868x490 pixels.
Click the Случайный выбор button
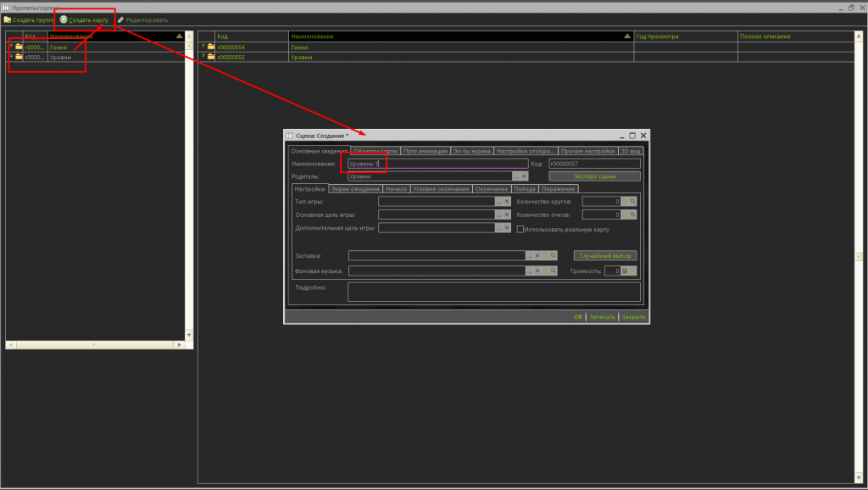[605, 256]
